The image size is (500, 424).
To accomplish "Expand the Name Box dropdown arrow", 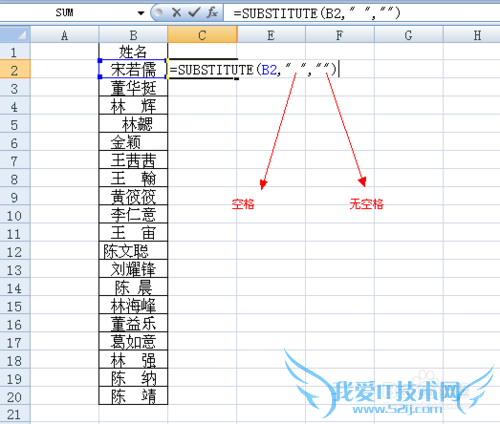I will pyautogui.click(x=141, y=13).
